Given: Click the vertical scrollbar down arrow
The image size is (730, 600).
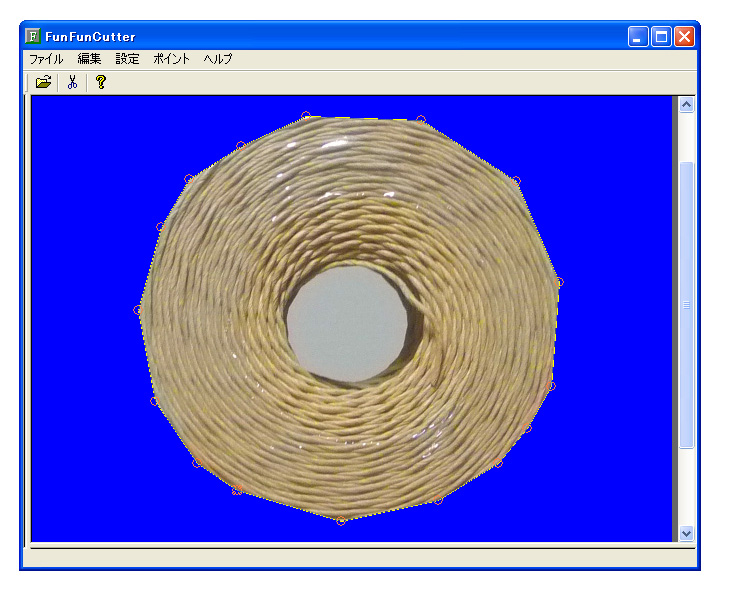Looking at the screenshot, I should coord(686,533).
